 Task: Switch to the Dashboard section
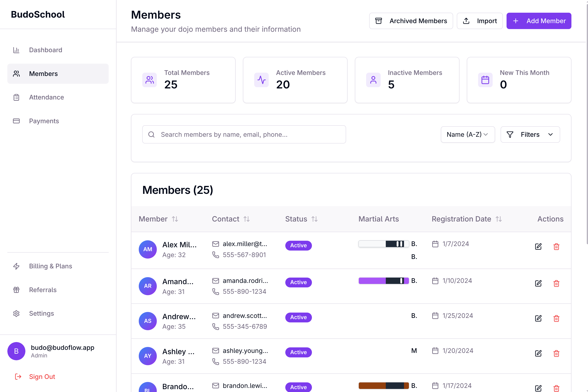point(45,50)
